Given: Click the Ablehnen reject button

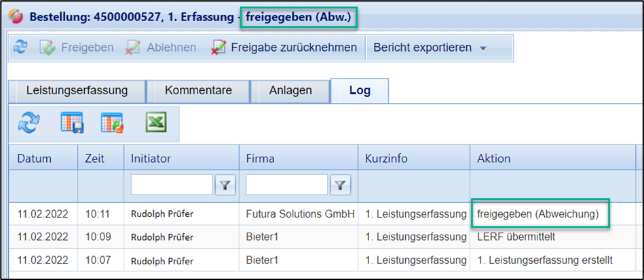Looking at the screenshot, I should click(162, 47).
